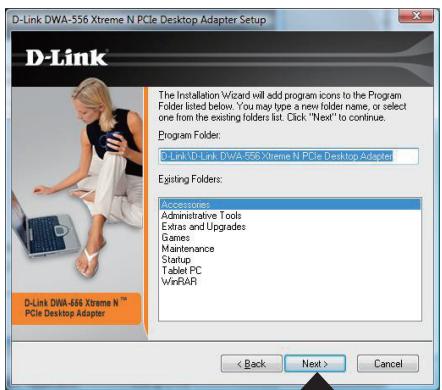Focus the Program Folder text field

pyautogui.click(x=288, y=156)
